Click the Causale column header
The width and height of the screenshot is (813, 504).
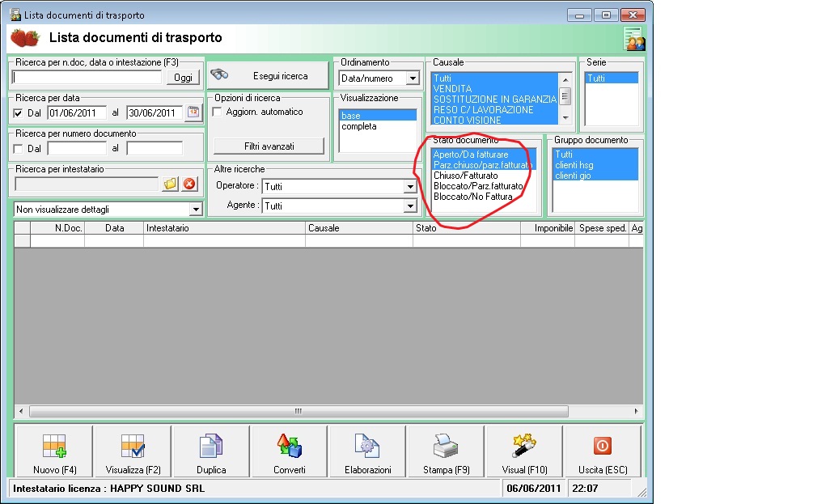tap(359, 228)
